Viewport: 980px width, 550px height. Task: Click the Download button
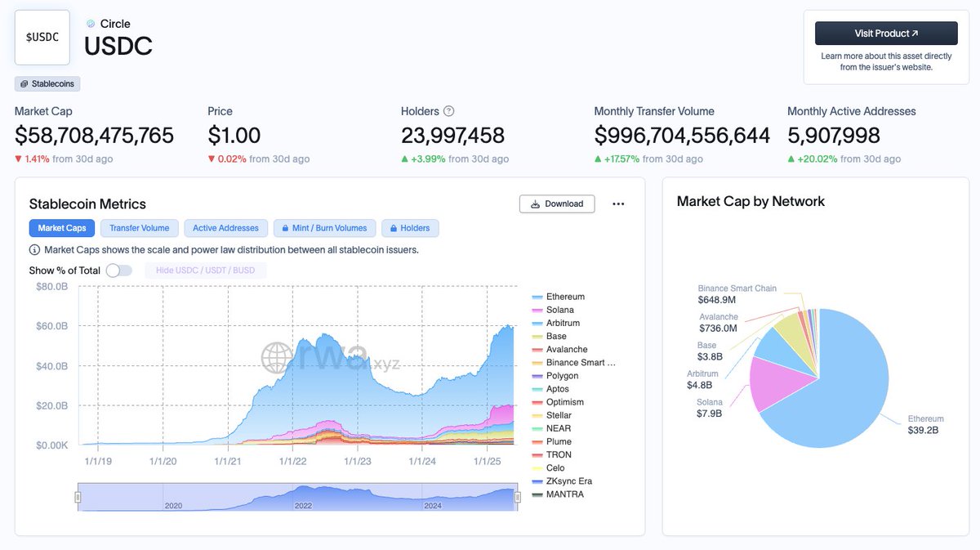tap(557, 203)
